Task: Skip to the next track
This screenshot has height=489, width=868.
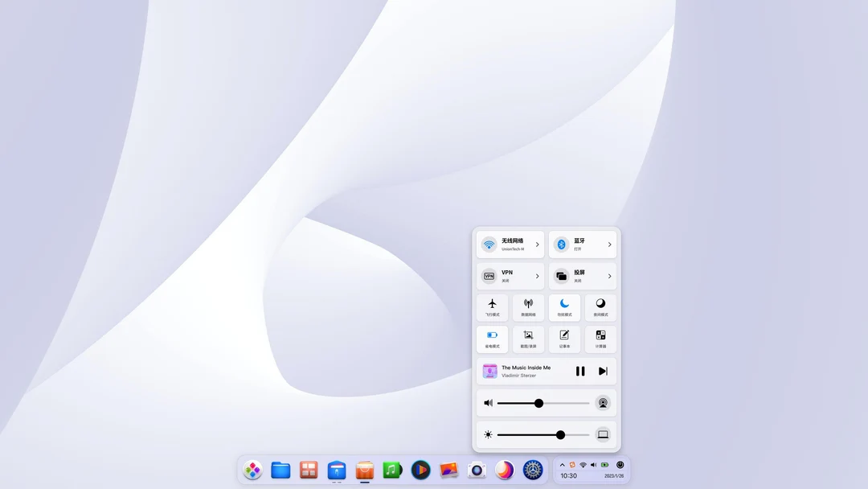Action: [x=603, y=371]
